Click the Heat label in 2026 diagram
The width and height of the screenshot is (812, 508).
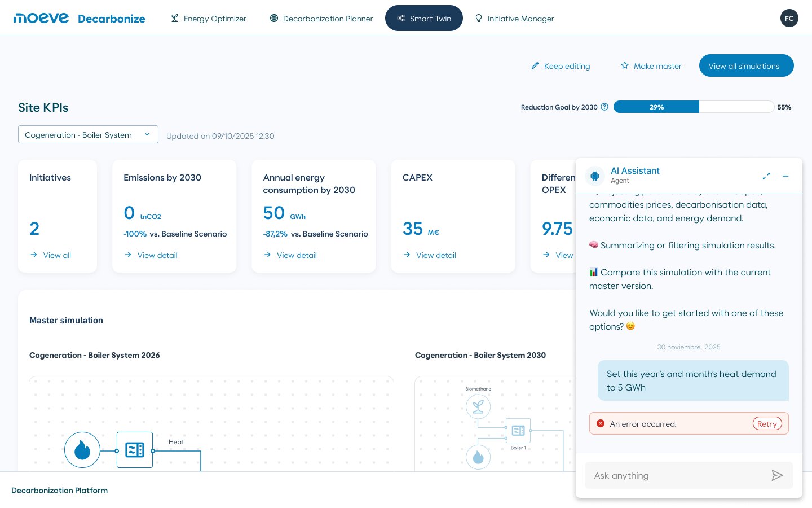(x=176, y=442)
